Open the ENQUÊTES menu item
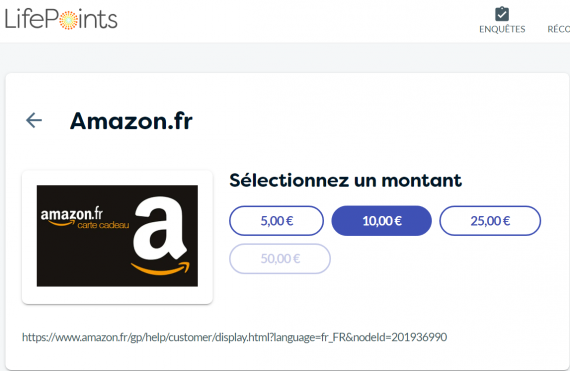The height and width of the screenshot is (371, 570). click(x=502, y=29)
